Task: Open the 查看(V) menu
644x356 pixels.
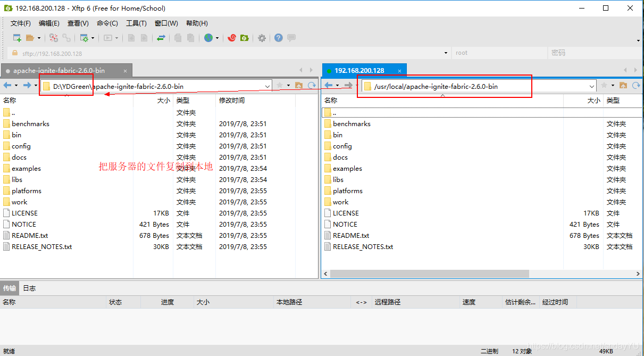Action: (78, 23)
